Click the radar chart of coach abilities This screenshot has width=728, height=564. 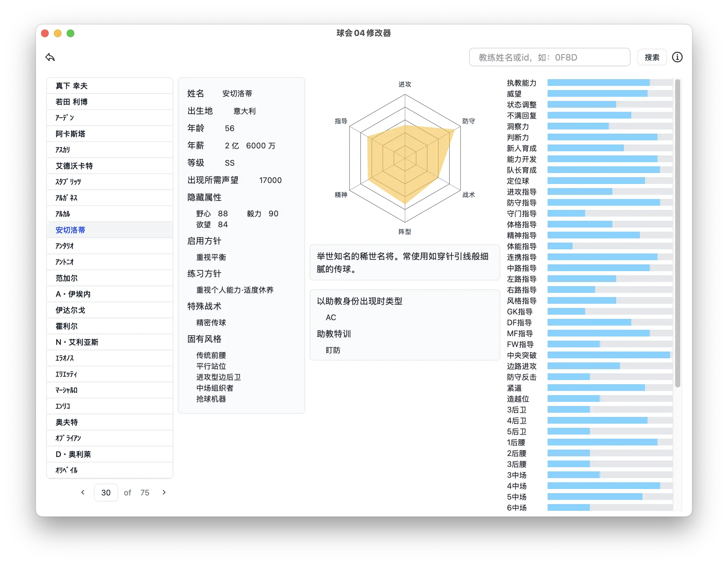point(404,158)
